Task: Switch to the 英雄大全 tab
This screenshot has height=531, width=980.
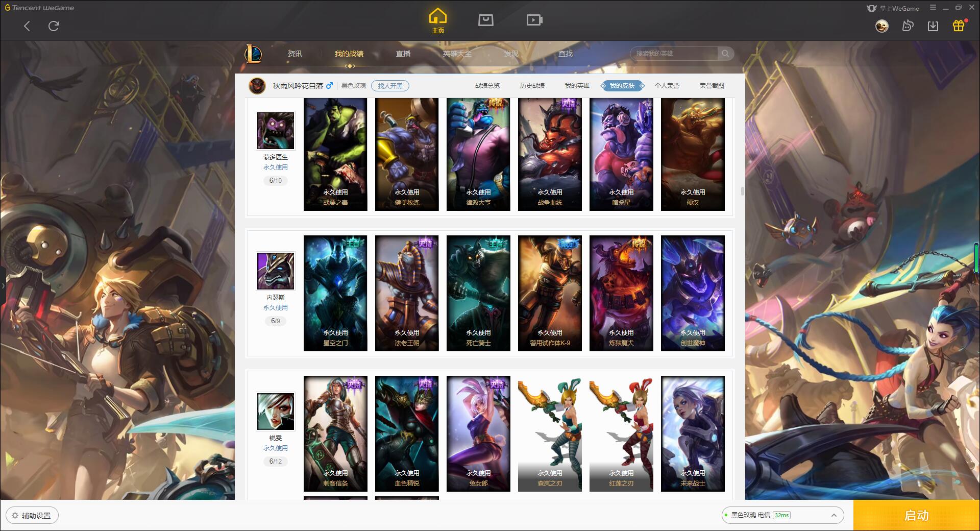Action: (457, 54)
